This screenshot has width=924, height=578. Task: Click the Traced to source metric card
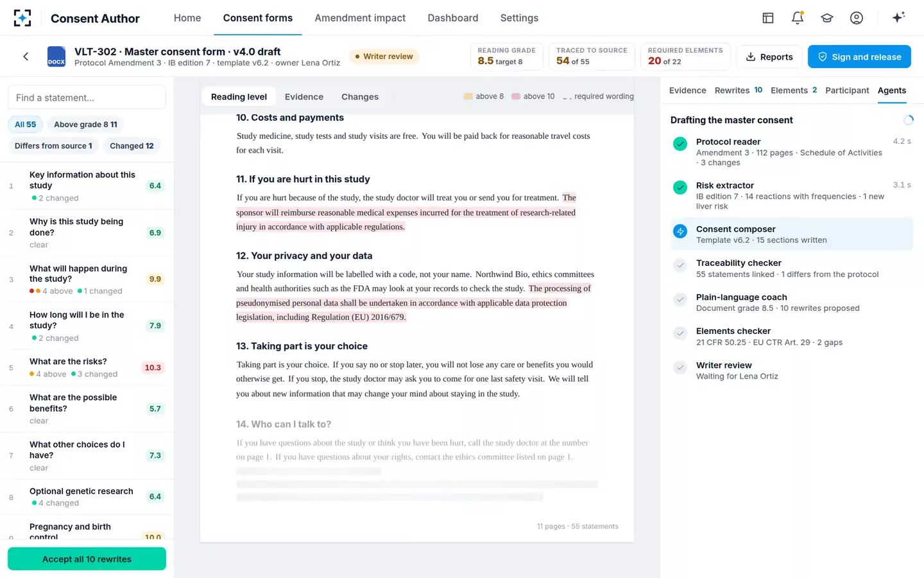[592, 57]
